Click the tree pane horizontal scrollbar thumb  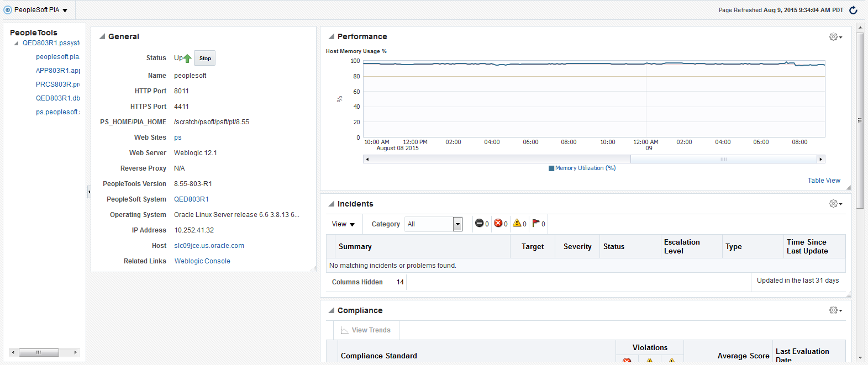39,352
